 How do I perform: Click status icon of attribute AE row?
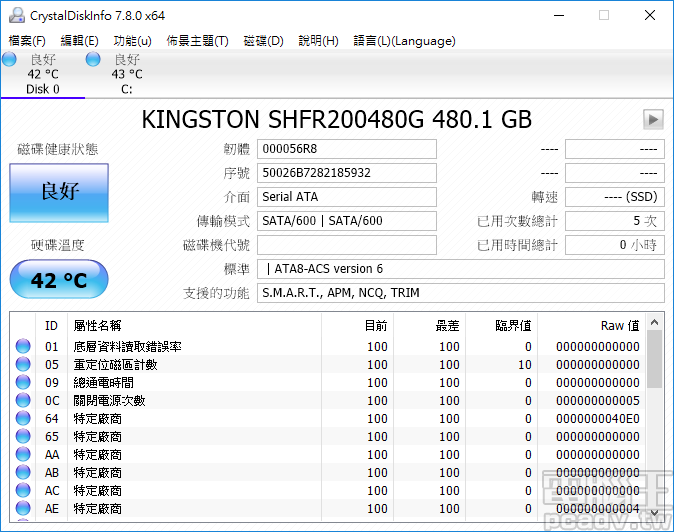pos(23,508)
